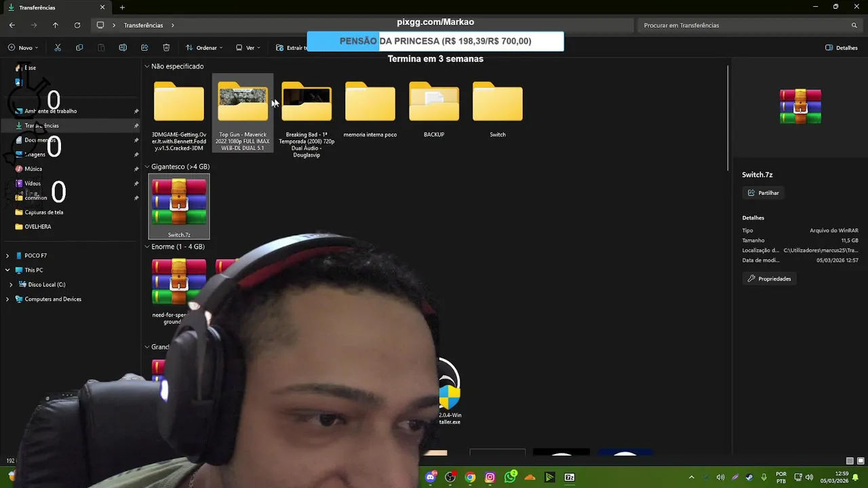Image resolution: width=868 pixels, height=488 pixels.
Task: Select the Switch folder
Action: 498,108
